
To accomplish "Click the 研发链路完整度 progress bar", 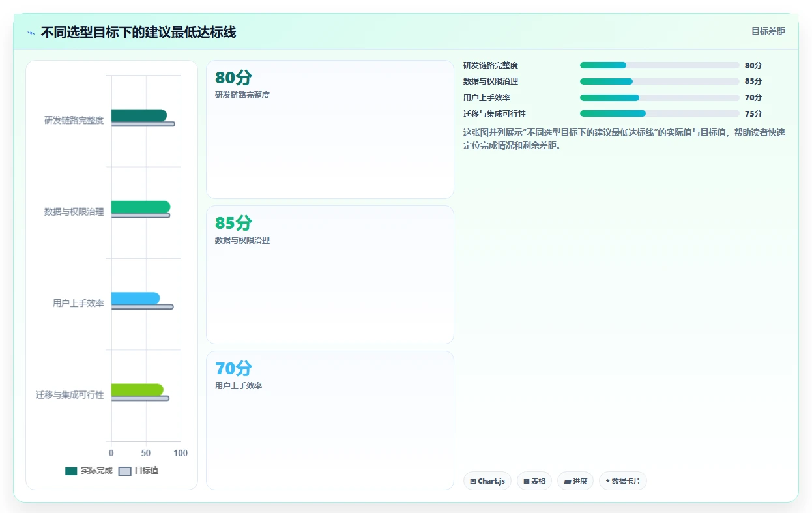I will (660, 65).
